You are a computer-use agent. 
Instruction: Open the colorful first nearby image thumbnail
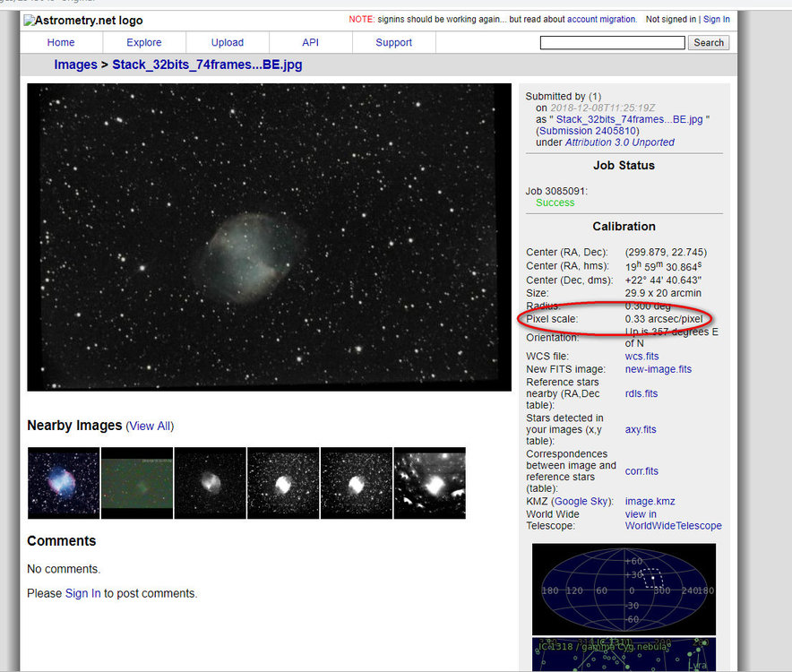click(64, 483)
